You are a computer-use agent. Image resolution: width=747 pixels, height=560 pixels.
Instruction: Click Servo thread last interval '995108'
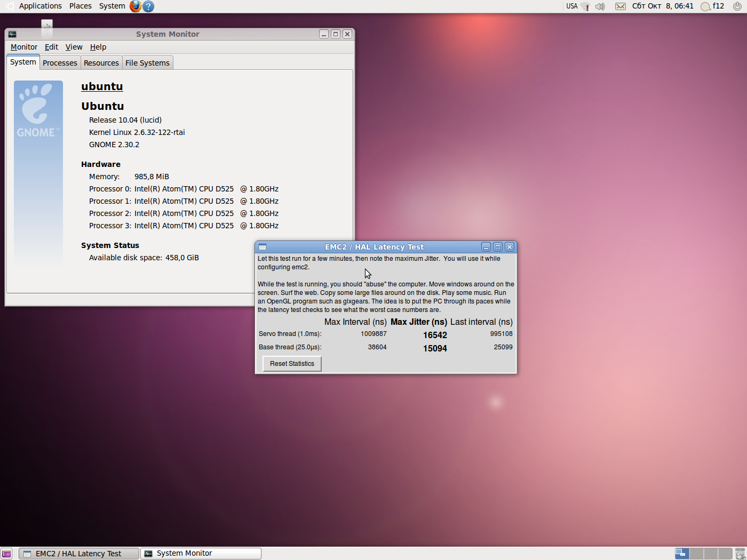tap(501, 334)
